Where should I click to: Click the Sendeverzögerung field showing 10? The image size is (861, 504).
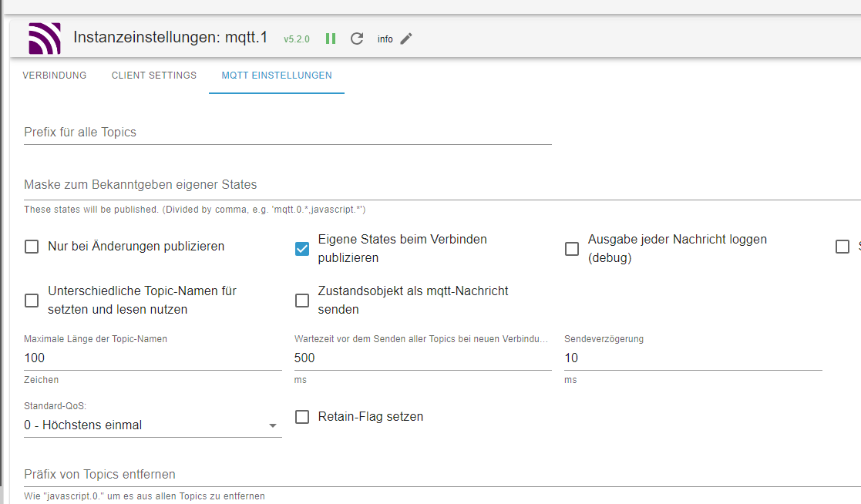pyautogui.click(x=693, y=358)
